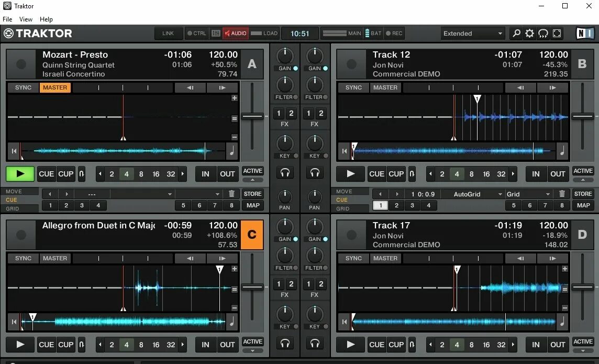Switch Deck A advanced panel to MOVE
The width and height of the screenshot is (599, 364).
(20, 191)
